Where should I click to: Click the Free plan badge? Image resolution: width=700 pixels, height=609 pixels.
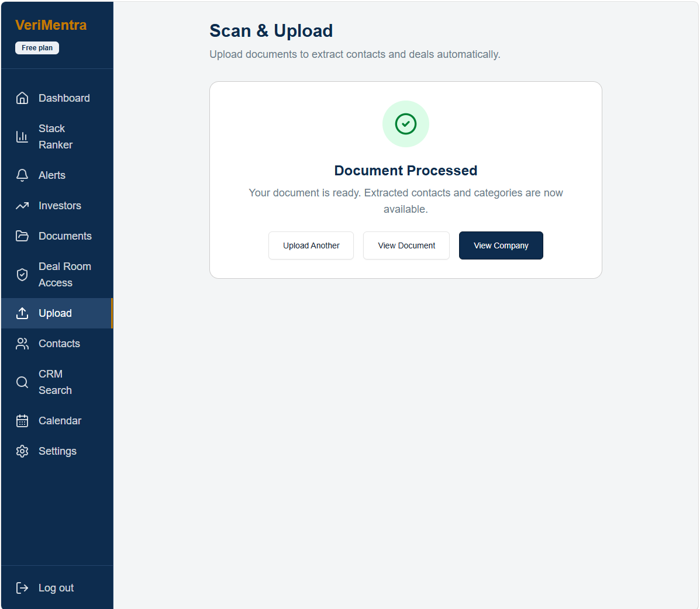37,48
